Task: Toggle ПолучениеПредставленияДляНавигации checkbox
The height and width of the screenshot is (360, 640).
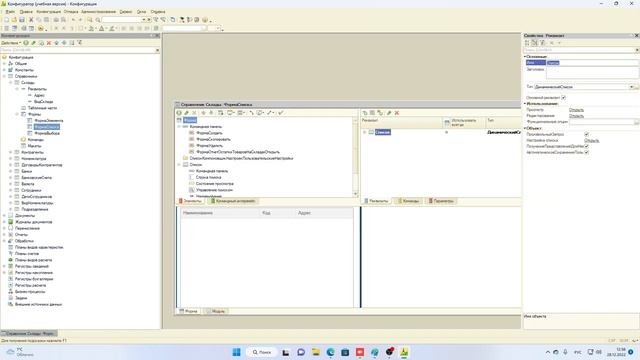Action: (587, 146)
